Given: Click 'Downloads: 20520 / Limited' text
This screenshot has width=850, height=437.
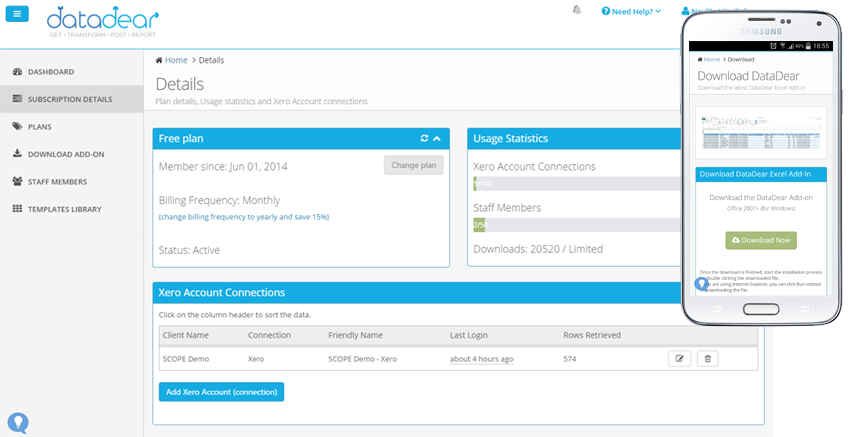Looking at the screenshot, I should (538, 249).
